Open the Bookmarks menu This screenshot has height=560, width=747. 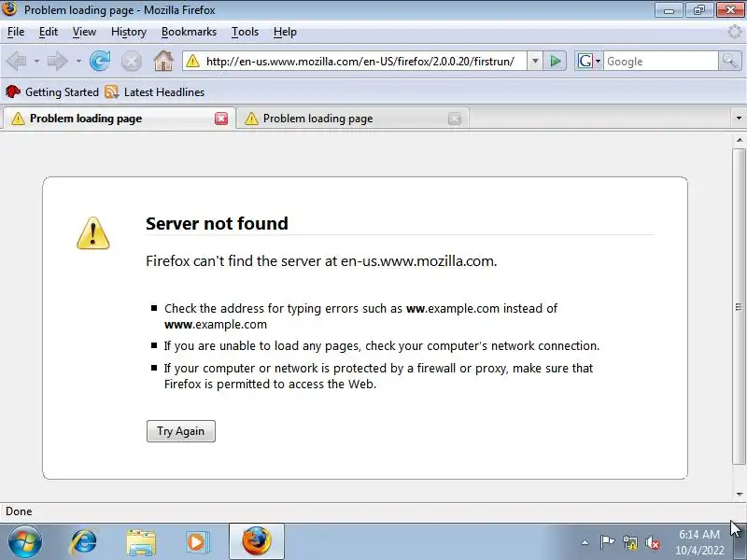tap(189, 32)
